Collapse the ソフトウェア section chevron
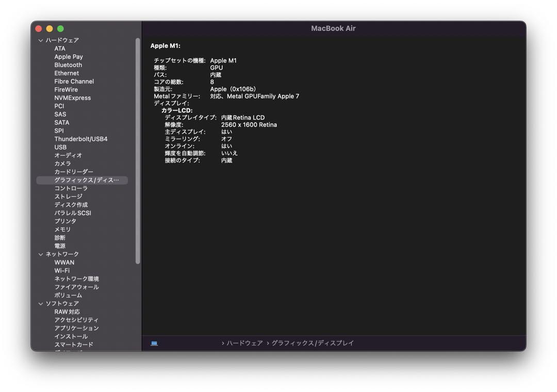 click(41, 304)
